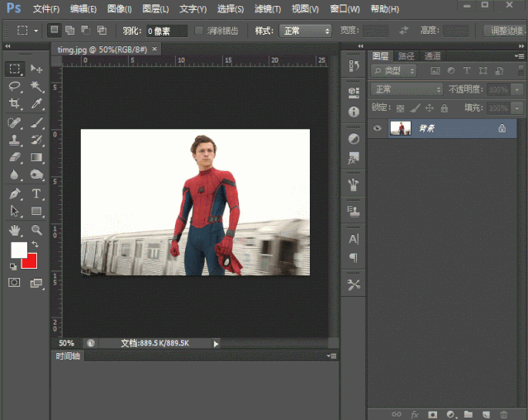Select the Hand tool
528x420 pixels.
15,231
